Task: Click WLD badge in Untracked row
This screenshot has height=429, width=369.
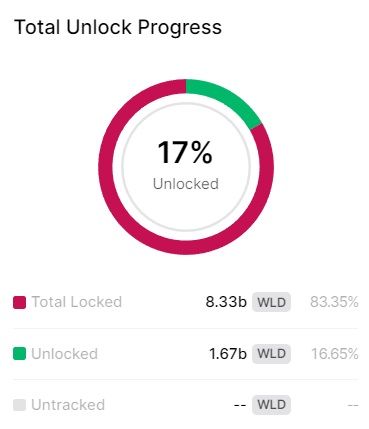Action: point(271,405)
